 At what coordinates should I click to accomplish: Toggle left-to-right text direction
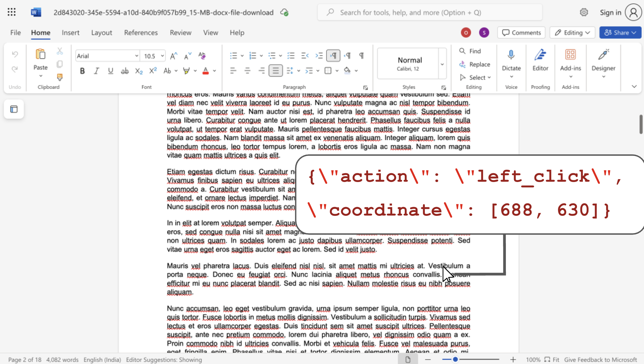point(333,55)
